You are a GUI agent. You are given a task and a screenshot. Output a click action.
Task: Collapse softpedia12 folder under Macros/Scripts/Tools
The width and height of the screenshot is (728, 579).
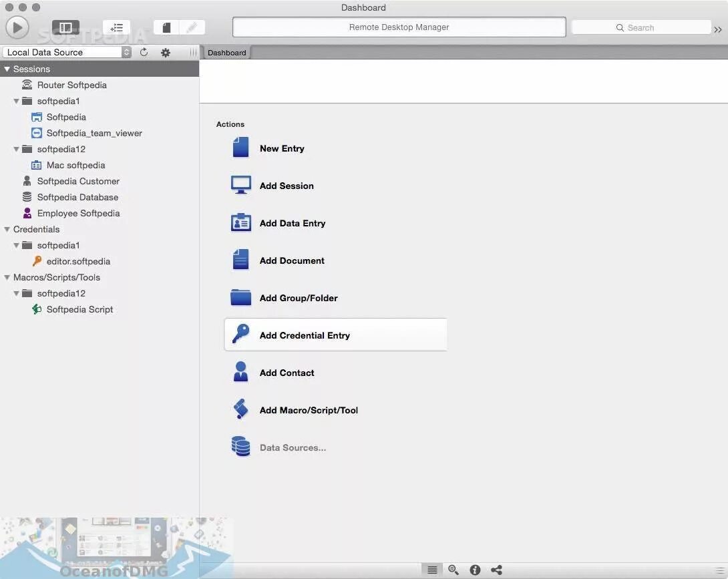pos(16,293)
